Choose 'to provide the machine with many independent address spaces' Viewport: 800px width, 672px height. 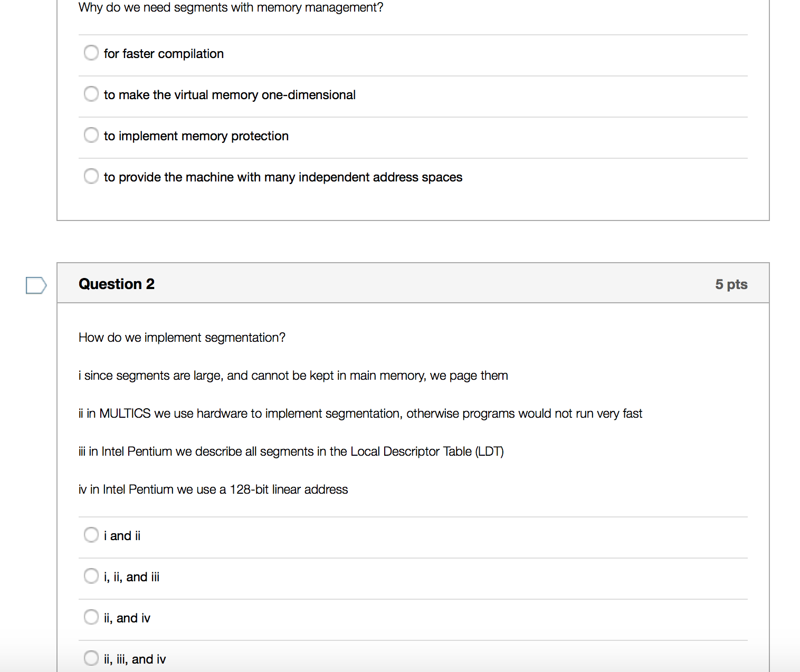click(91, 176)
